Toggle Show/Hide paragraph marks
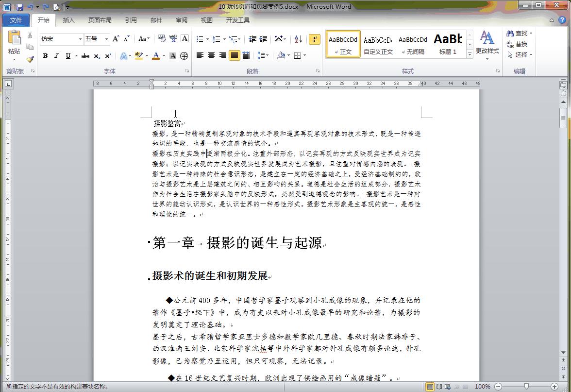Image resolution: width=571 pixels, height=392 pixels. point(314,39)
